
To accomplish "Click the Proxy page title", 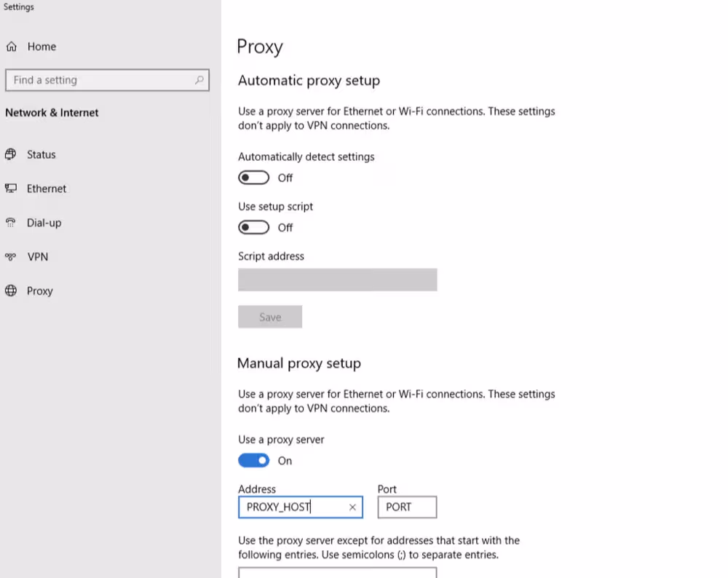I will tap(260, 47).
